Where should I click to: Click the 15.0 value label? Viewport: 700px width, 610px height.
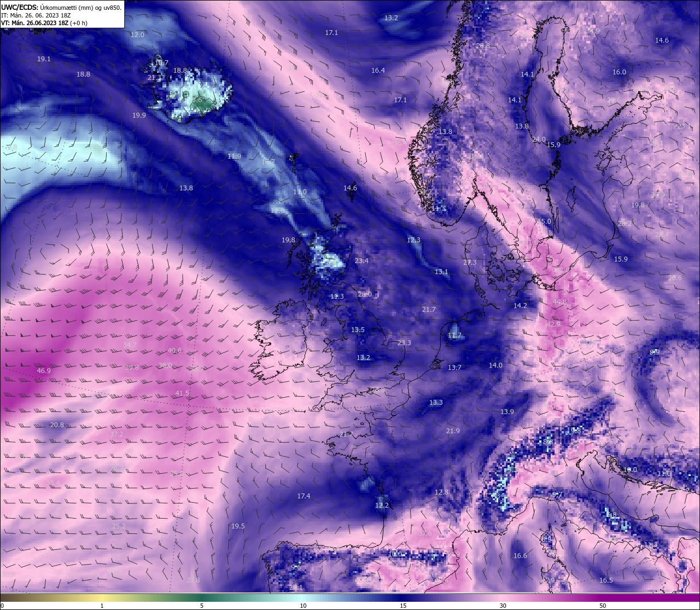point(544,222)
